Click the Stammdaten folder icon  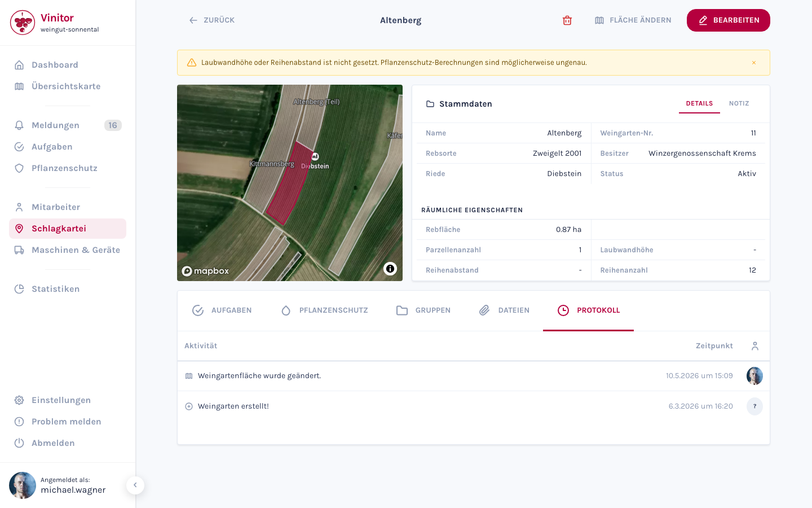pos(430,104)
